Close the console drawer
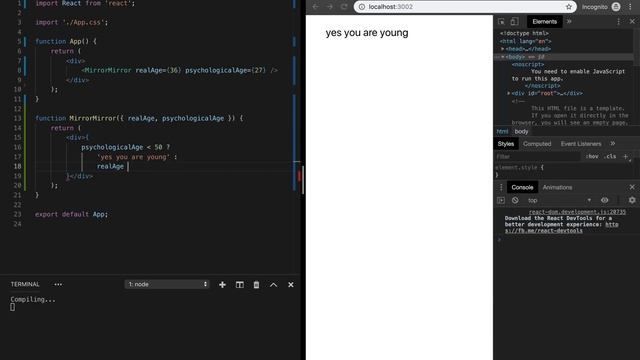The width and height of the screenshot is (640, 360). click(632, 187)
